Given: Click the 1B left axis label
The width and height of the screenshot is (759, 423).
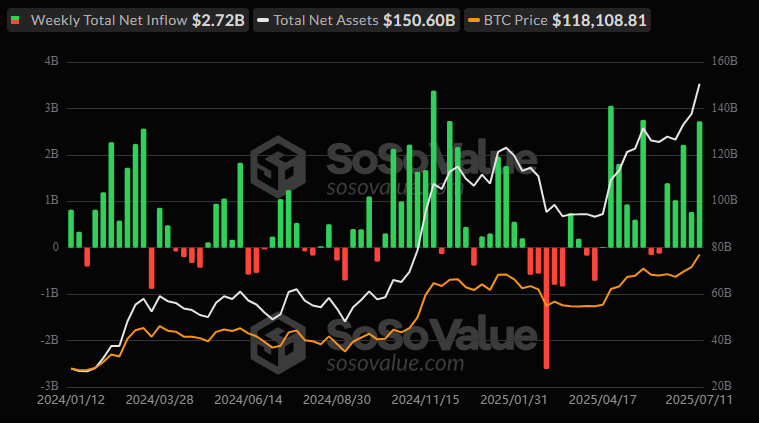Looking at the screenshot, I should (x=51, y=200).
